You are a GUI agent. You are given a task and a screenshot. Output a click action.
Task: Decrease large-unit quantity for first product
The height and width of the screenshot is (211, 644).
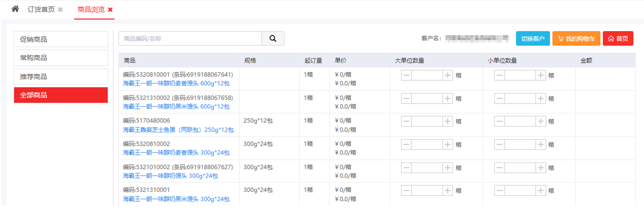pyautogui.click(x=407, y=75)
